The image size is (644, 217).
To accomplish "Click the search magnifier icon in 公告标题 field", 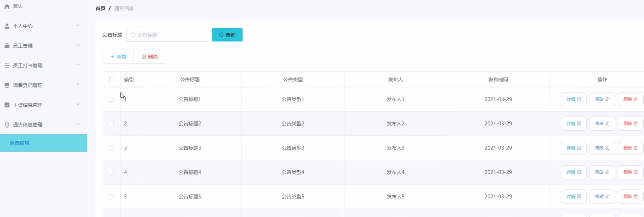I will click(133, 35).
